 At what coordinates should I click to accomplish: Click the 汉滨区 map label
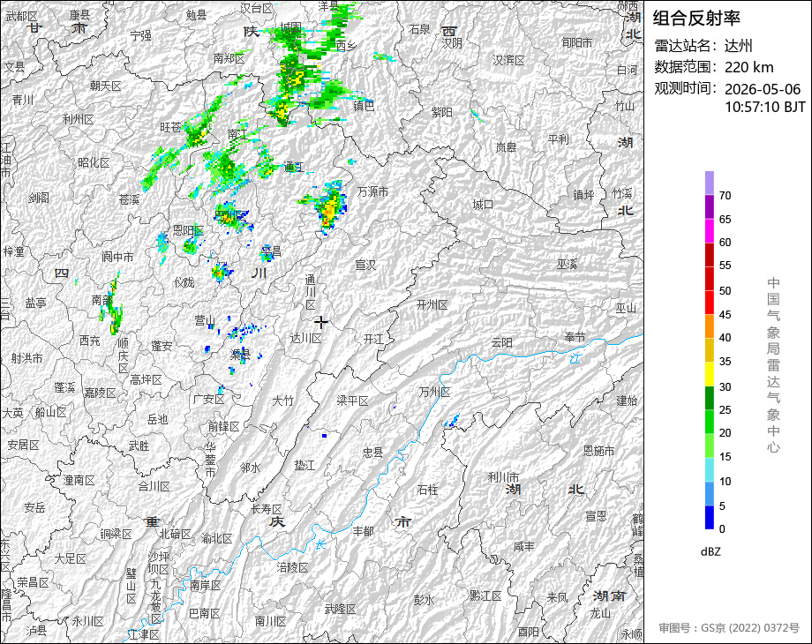coord(509,61)
